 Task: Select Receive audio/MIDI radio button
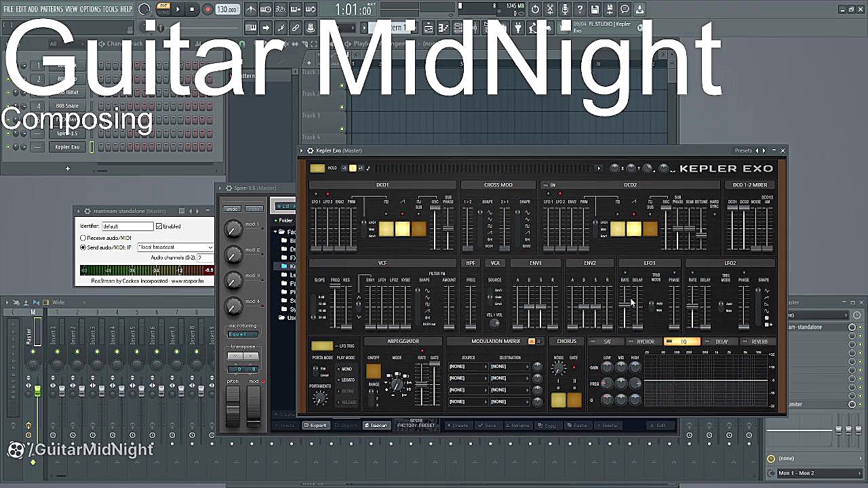tap(83, 238)
